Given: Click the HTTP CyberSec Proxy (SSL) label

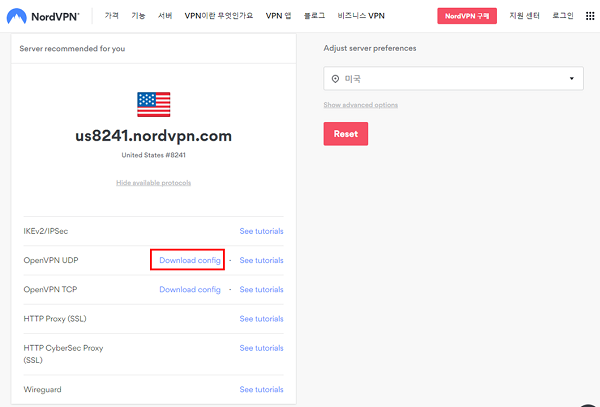Looking at the screenshot, I should pos(63,354).
